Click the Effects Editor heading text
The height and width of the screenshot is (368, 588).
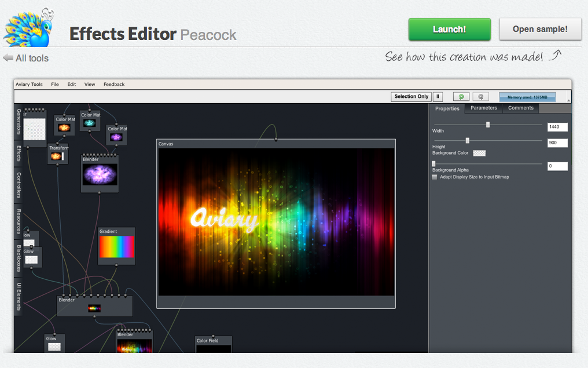pos(123,34)
